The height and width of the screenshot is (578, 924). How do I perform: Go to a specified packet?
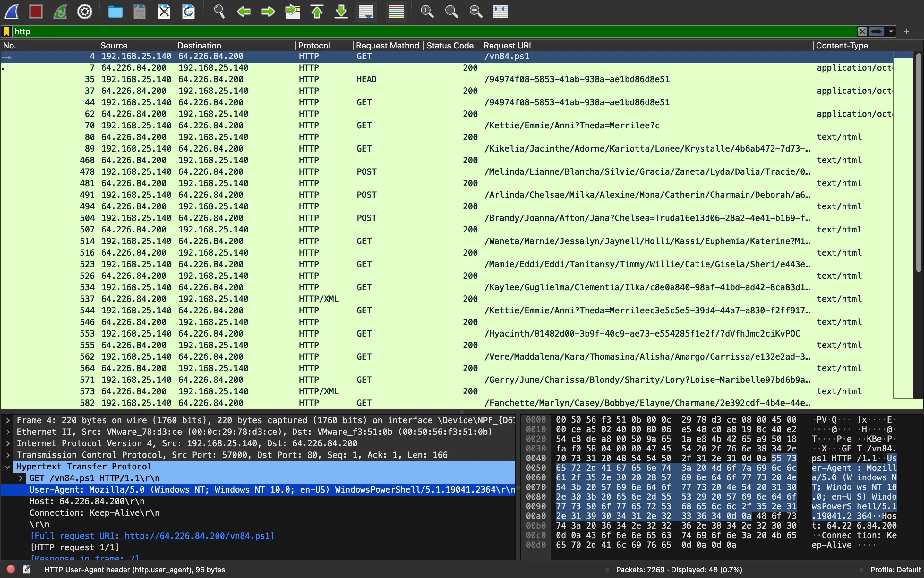293,12
